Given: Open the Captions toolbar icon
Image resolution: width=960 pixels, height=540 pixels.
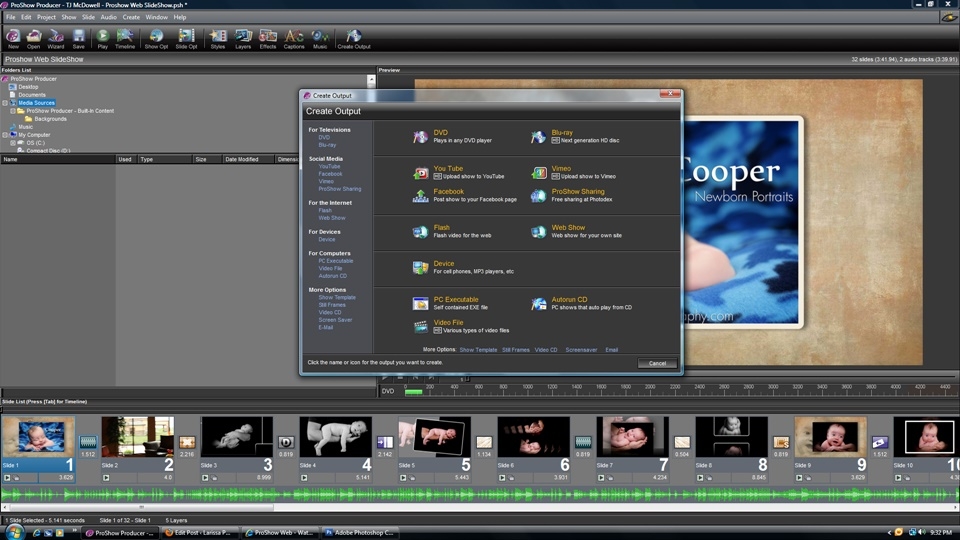Looking at the screenshot, I should [x=294, y=38].
